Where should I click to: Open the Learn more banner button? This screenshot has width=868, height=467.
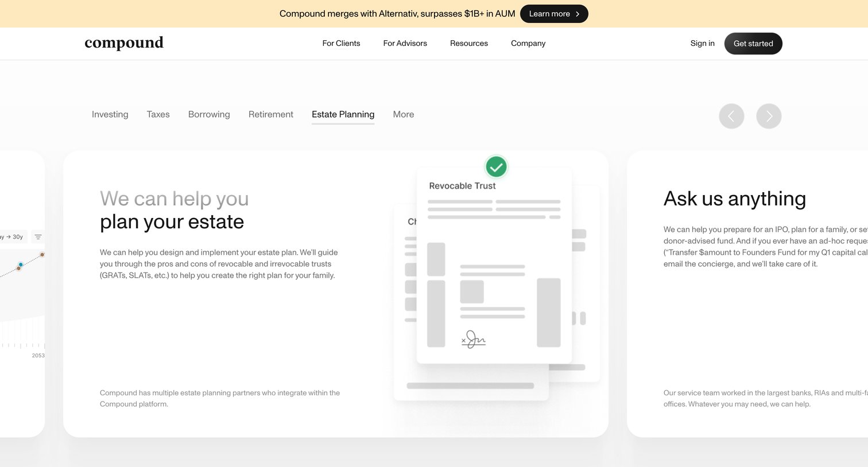[x=554, y=14]
